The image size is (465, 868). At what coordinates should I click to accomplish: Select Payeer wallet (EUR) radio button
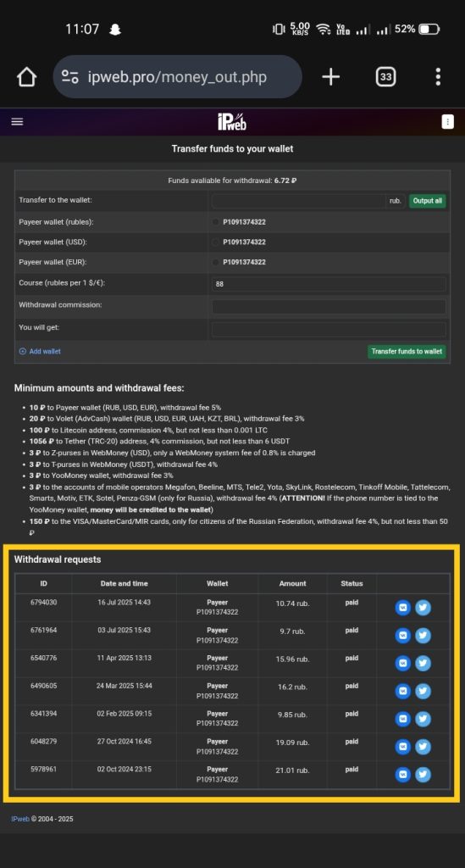[x=216, y=262]
